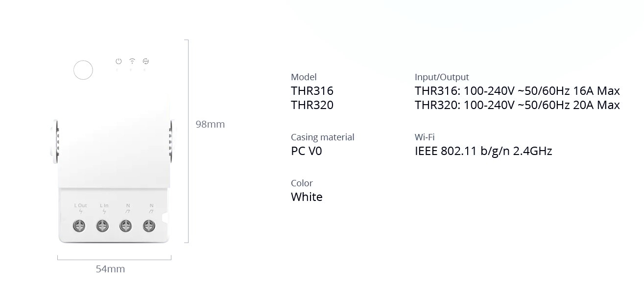This screenshot has width=644, height=287.
Task: Click the L Out terminal label
Action: 81,206
